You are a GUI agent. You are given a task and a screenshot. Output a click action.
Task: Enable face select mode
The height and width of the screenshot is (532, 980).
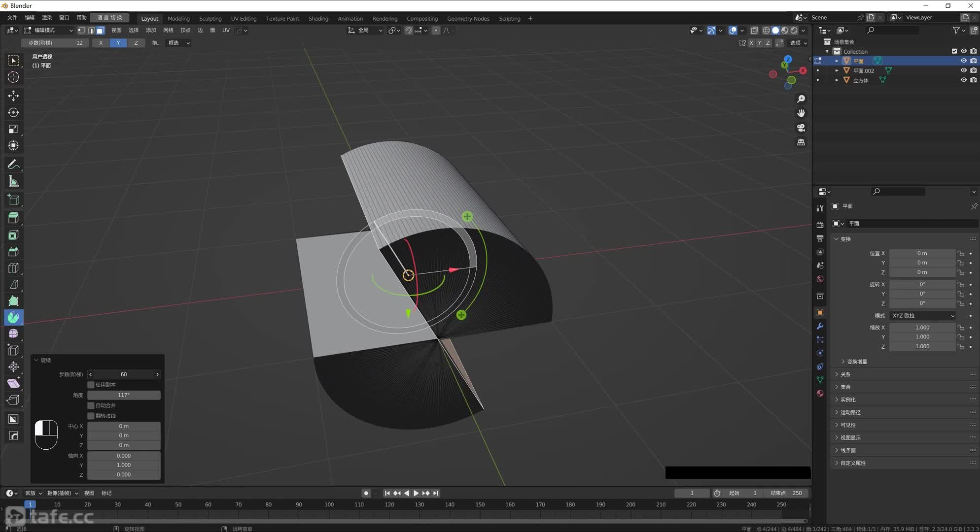point(100,30)
